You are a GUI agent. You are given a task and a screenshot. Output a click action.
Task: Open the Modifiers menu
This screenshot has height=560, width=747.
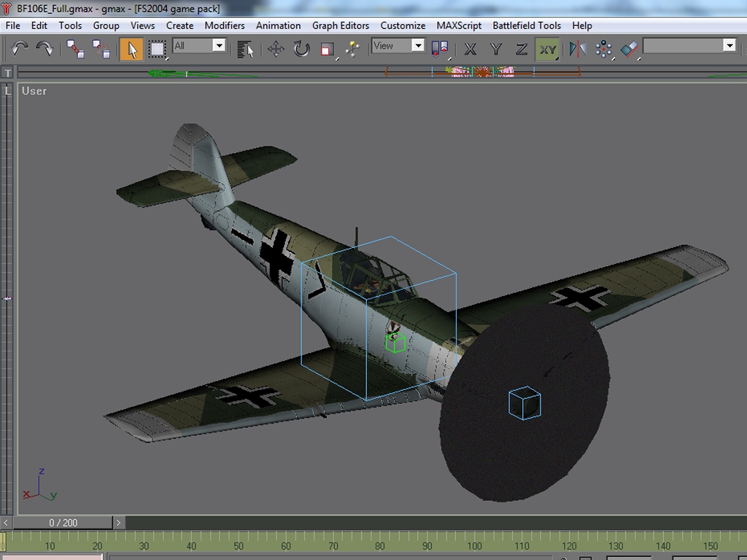(224, 26)
